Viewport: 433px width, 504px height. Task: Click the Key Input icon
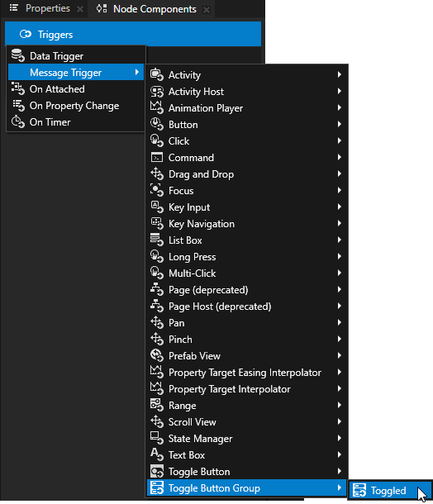[x=157, y=207]
